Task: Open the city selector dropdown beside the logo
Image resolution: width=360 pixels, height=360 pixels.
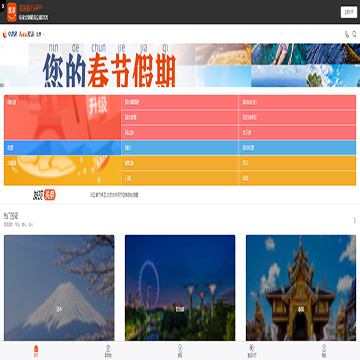Action: click(40, 34)
